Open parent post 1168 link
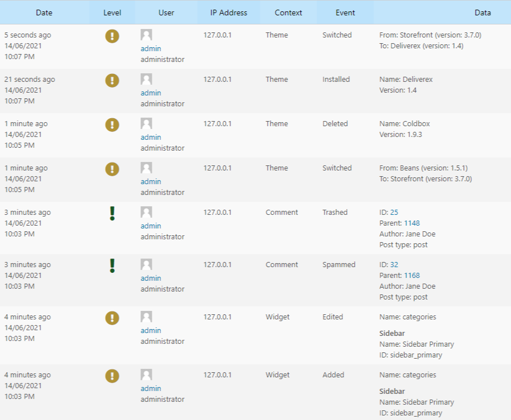This screenshot has width=511, height=420. 412,276
